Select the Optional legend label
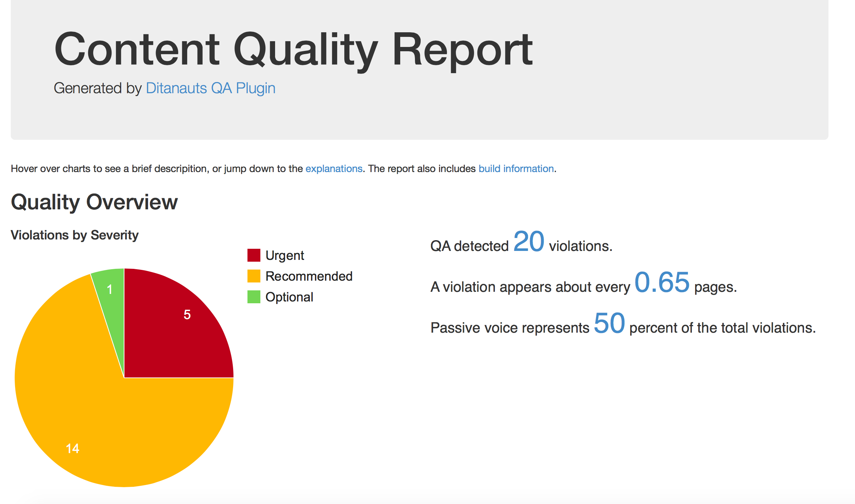855x504 pixels. point(289,297)
